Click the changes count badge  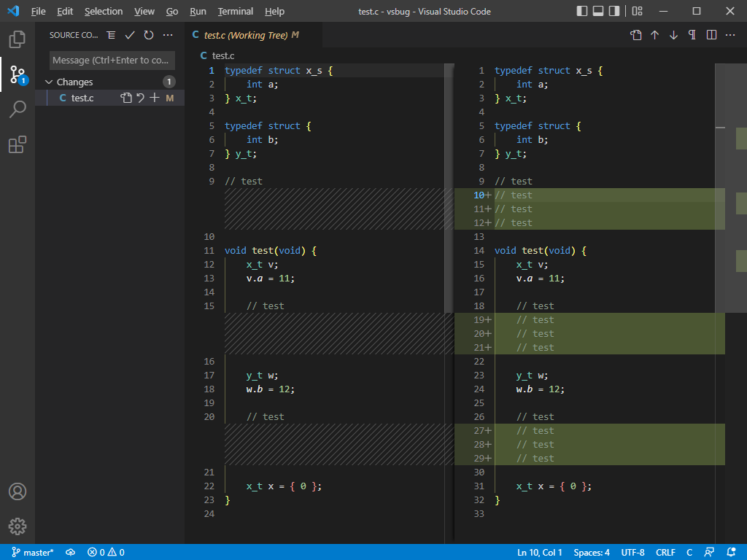click(x=169, y=82)
